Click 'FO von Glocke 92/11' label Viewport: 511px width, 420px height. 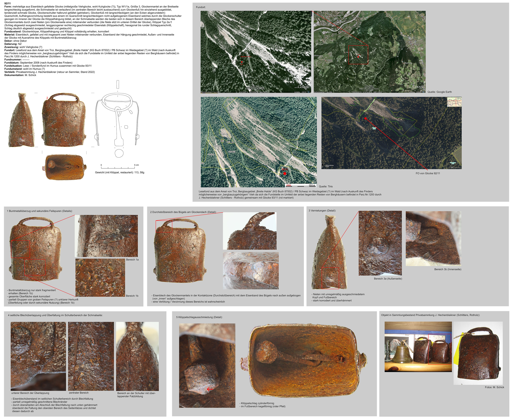point(428,173)
